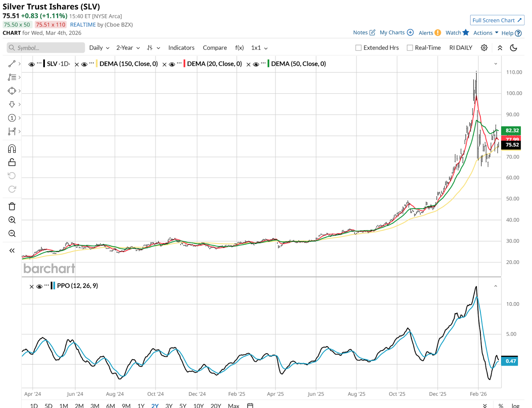Image resolution: width=532 pixels, height=408 pixels.
Task: Open the custom date range calendar
Action: click(x=250, y=405)
